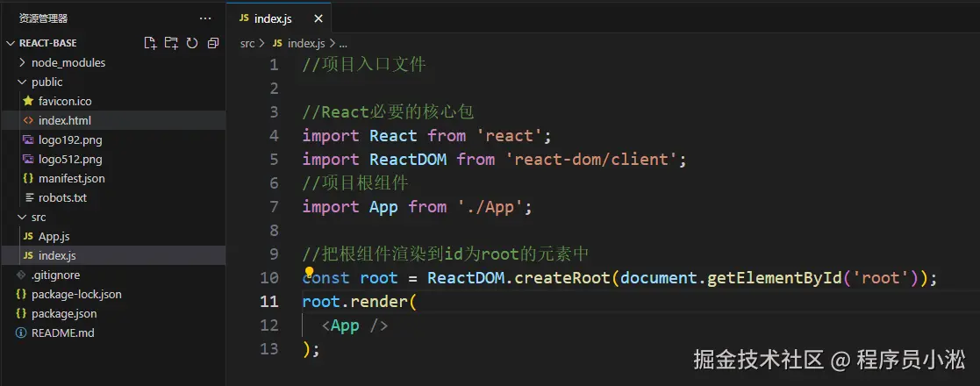Viewport: 980px width, 386px height.
Task: Click the braces icon beside manifest.json
Action: (27, 178)
